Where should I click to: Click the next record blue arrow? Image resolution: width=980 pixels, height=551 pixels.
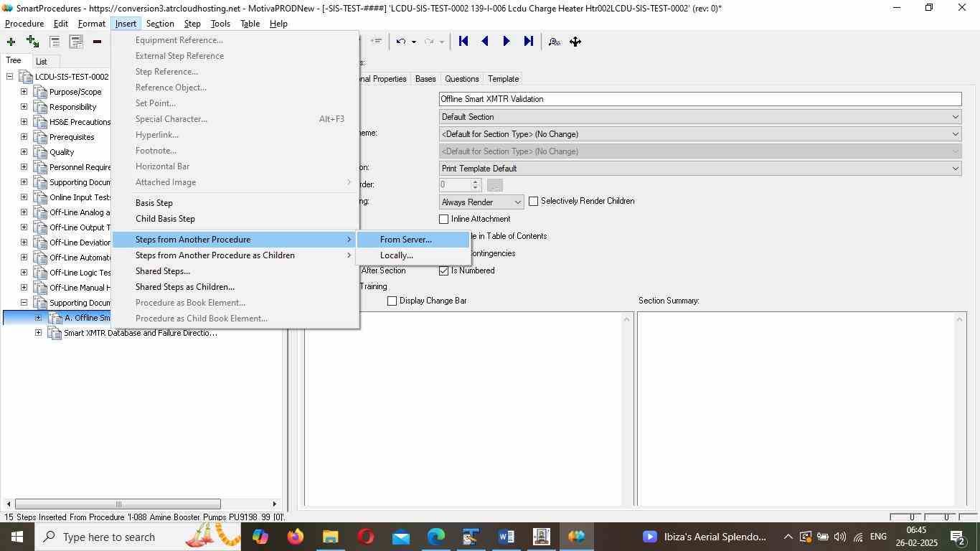[507, 42]
